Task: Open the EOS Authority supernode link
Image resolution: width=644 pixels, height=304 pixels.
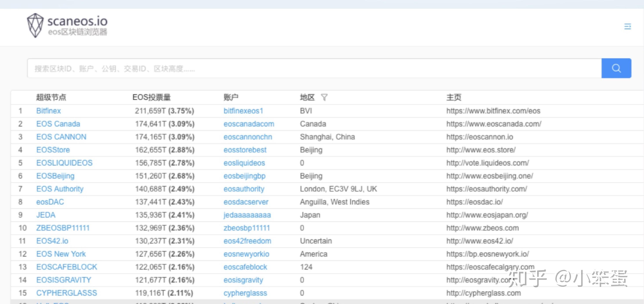Action: 60,189
